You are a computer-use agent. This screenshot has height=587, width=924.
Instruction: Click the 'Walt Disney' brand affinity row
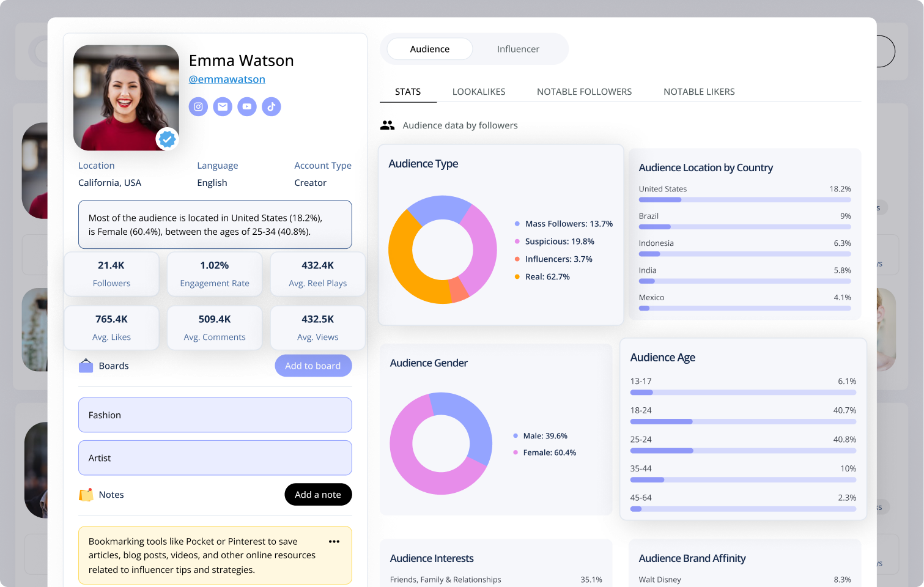coord(745,580)
